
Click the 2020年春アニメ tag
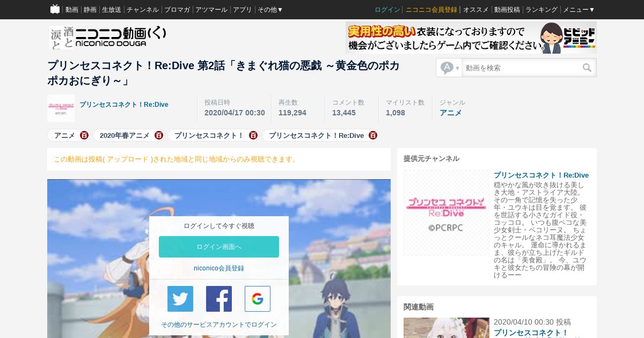coord(125,135)
